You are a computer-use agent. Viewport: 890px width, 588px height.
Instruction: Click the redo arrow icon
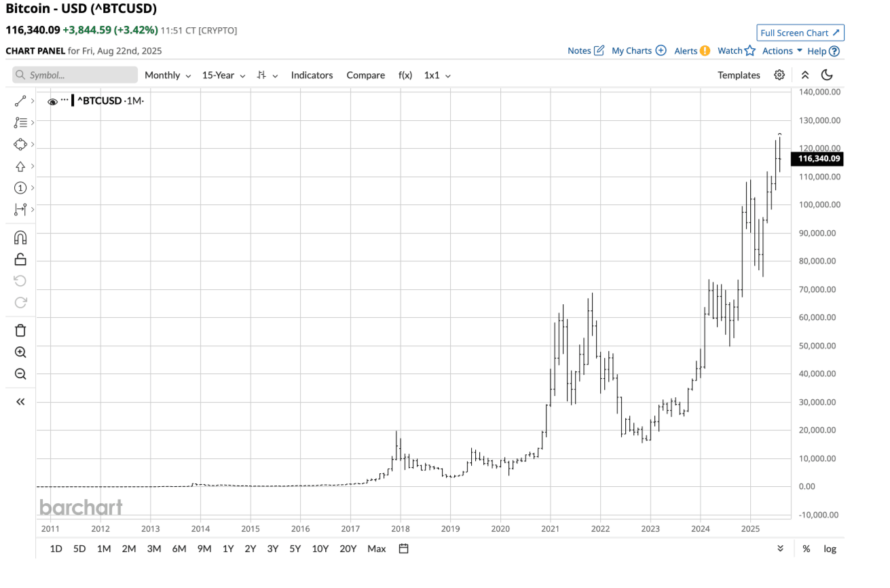pos(20,302)
